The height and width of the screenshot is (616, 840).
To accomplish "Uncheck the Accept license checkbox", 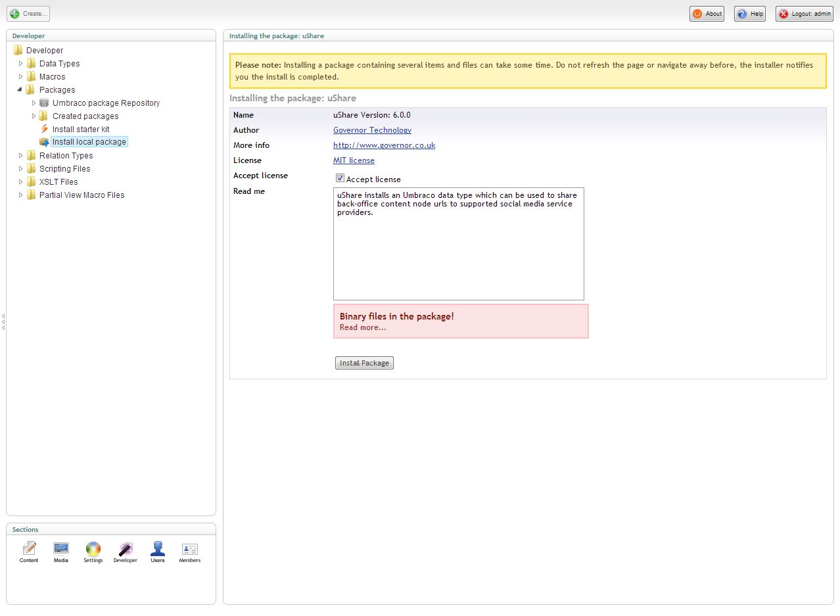I will tap(340, 178).
